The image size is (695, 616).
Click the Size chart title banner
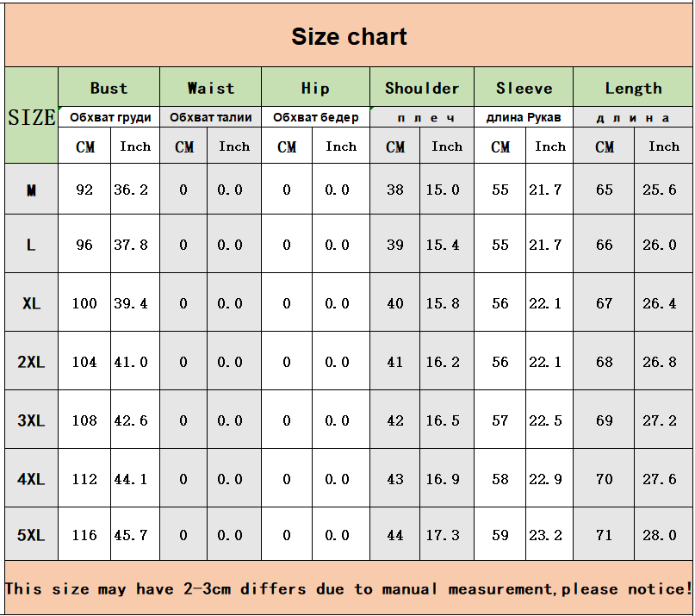348,36
